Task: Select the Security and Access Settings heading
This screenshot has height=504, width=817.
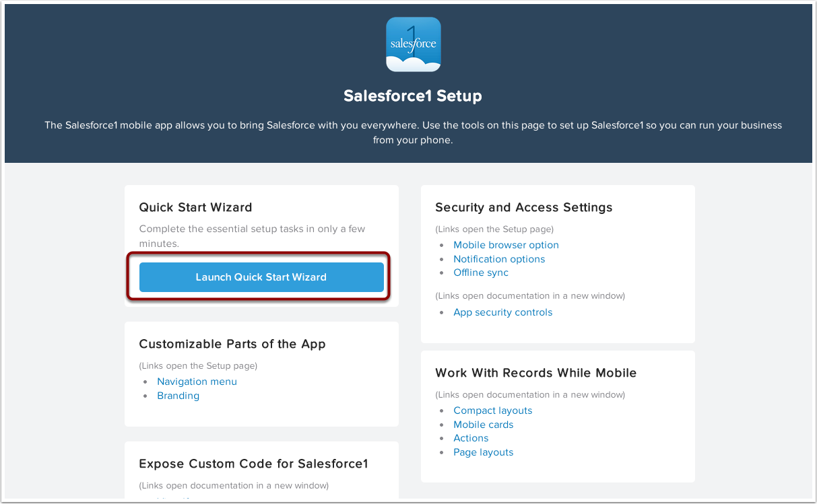Action: pyautogui.click(x=524, y=207)
